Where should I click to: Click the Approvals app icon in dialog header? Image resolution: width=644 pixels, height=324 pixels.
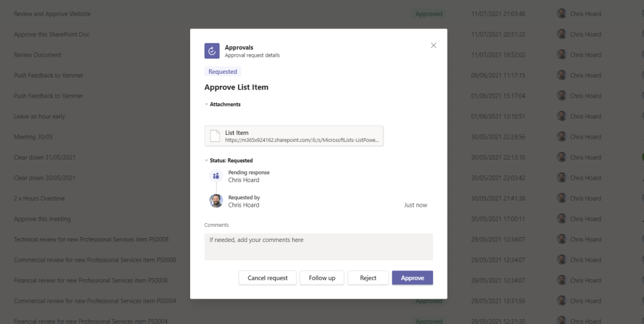tap(212, 51)
